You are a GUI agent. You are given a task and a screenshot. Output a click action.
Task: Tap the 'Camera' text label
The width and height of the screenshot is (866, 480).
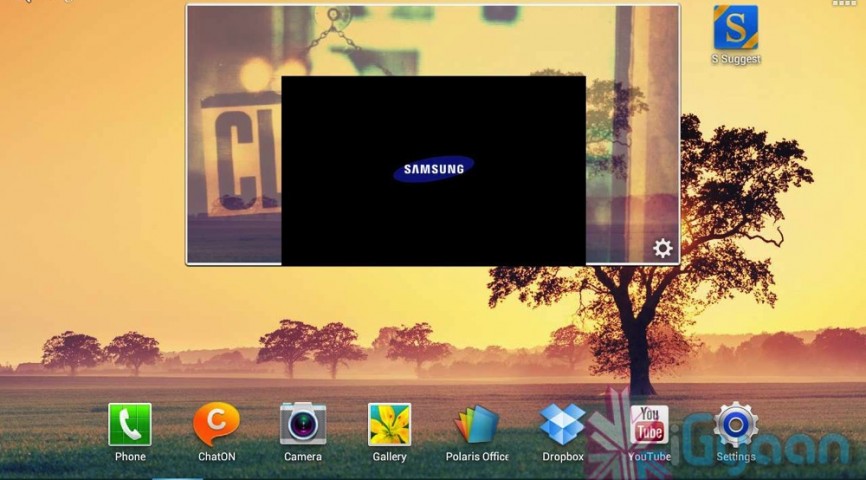point(303,457)
